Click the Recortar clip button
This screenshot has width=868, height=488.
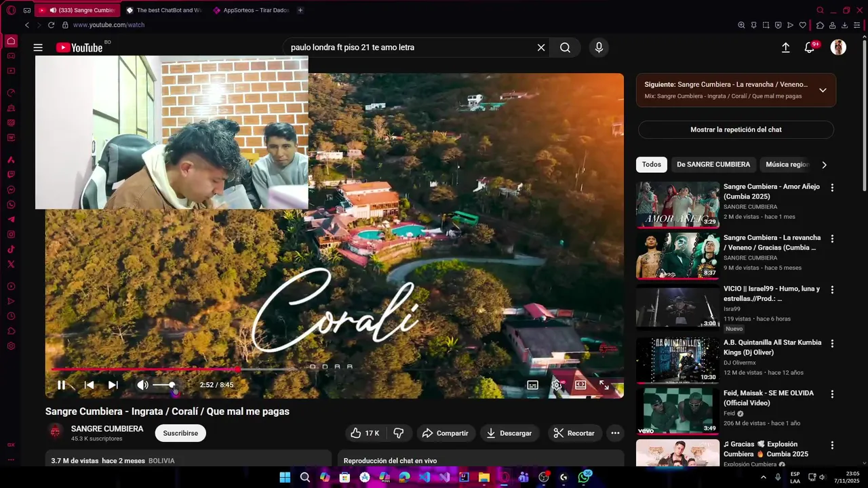click(x=574, y=433)
